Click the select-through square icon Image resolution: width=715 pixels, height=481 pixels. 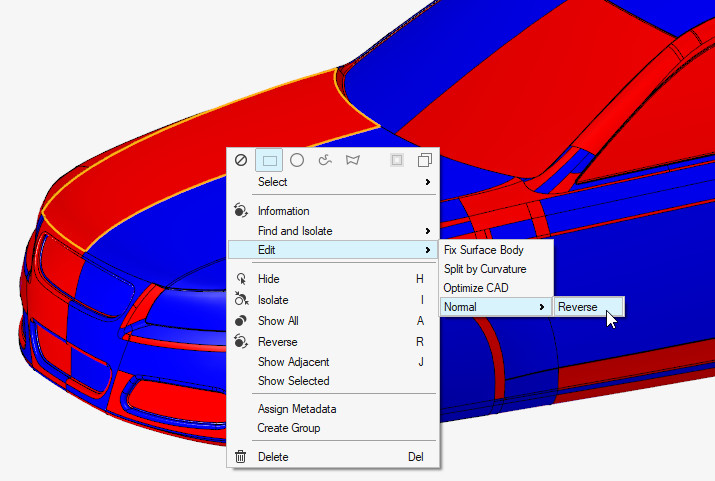coord(397,160)
